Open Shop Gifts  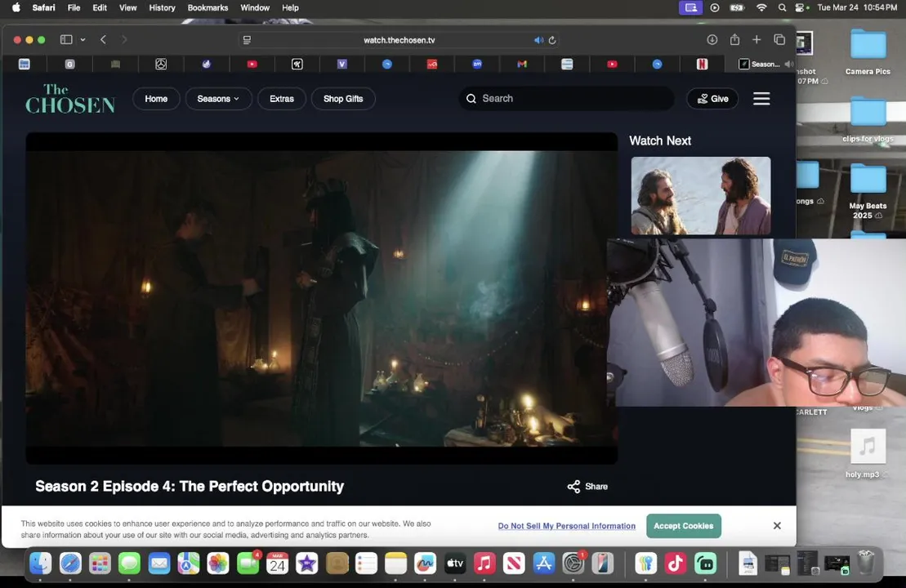[x=343, y=99]
